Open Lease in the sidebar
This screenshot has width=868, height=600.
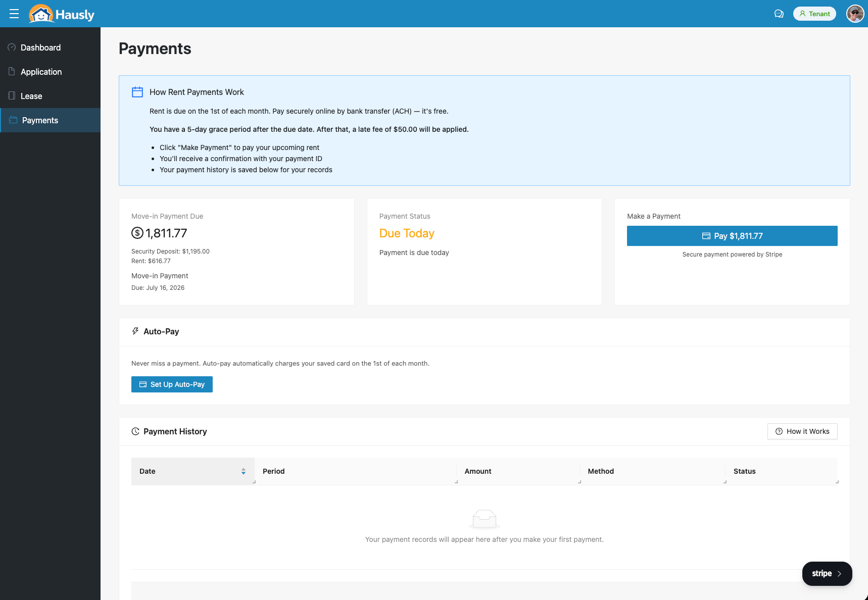50,96
